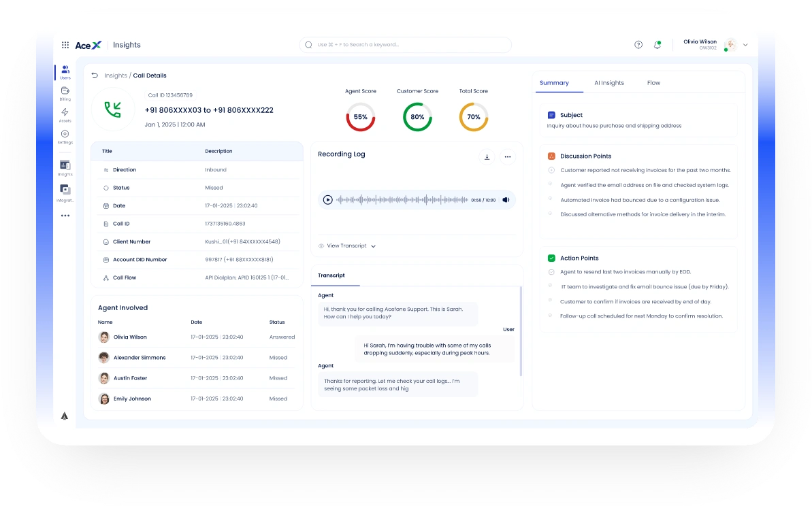Open the Billing sidebar section

[x=65, y=94]
